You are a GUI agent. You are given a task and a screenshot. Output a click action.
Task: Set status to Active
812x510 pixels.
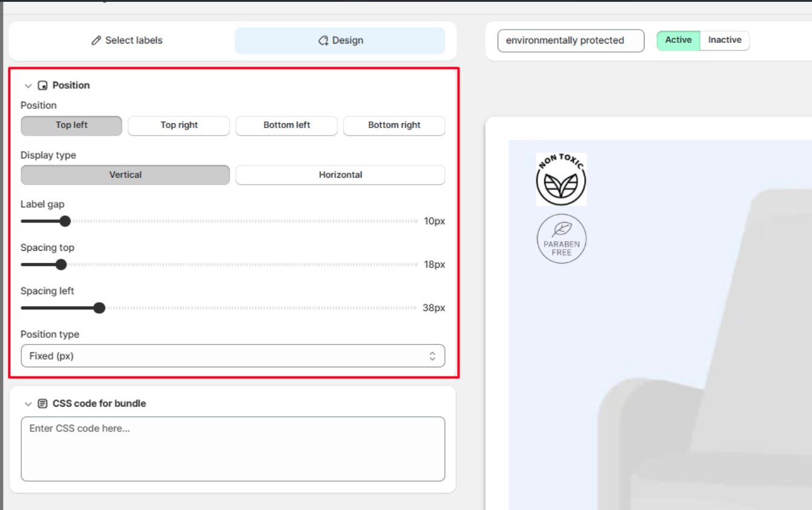678,40
